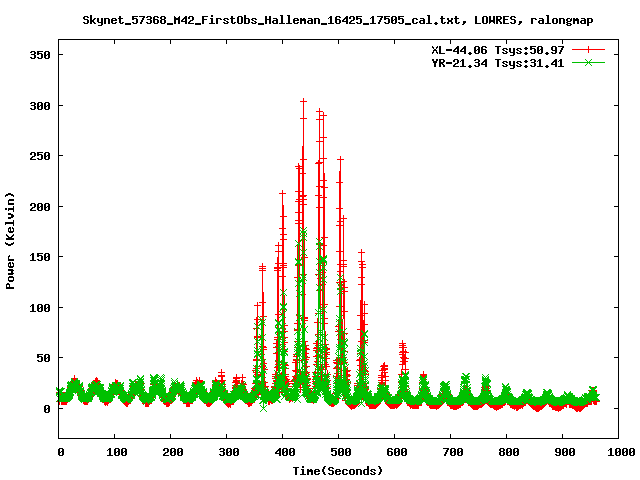This screenshot has width=640, height=480.
Task: Select the 'YR-21.34 Tsys:31.41' legend label
Action: [x=498, y=63]
